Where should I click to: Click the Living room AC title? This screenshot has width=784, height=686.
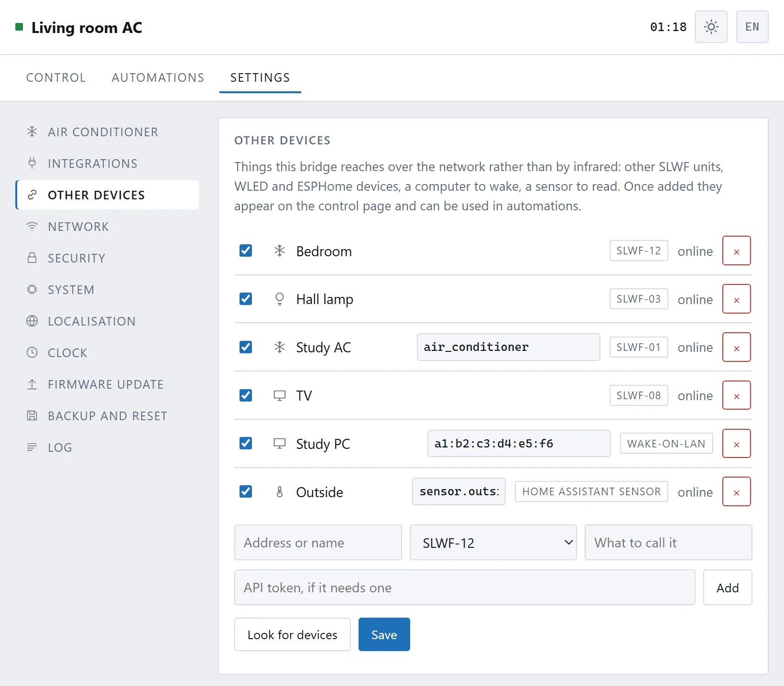click(87, 27)
